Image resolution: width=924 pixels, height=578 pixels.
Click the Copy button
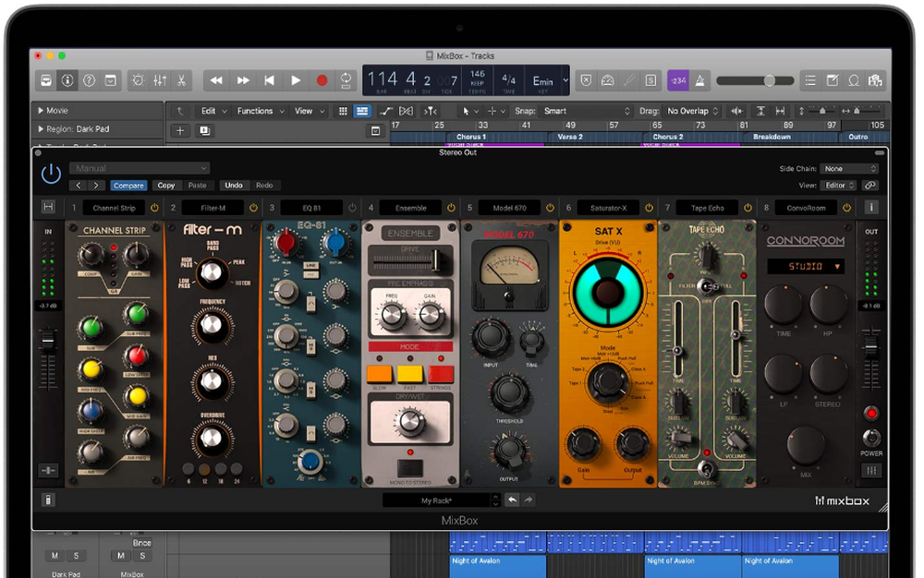pos(166,186)
